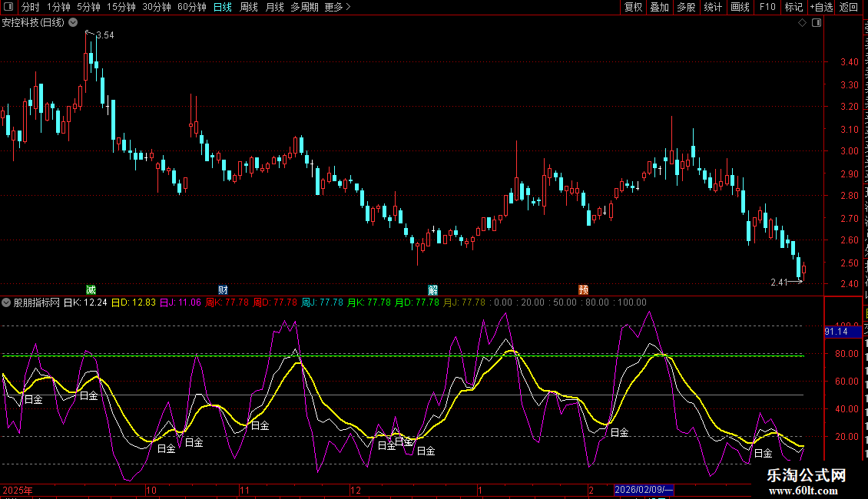868x499 pixels.
Task: Toggle the left sidebar panel icon
Action: [8, 7]
